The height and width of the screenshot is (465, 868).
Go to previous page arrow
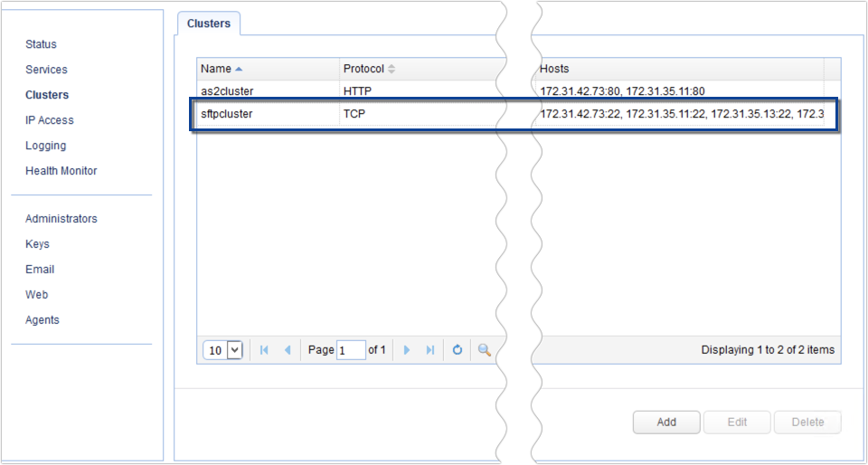[x=288, y=350]
